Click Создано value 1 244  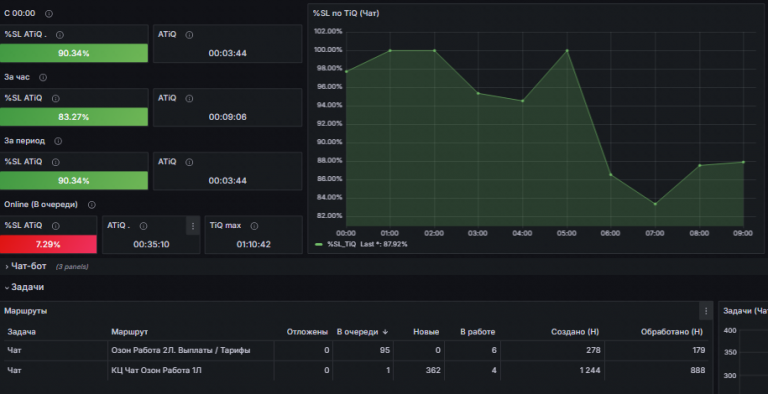pos(590,370)
